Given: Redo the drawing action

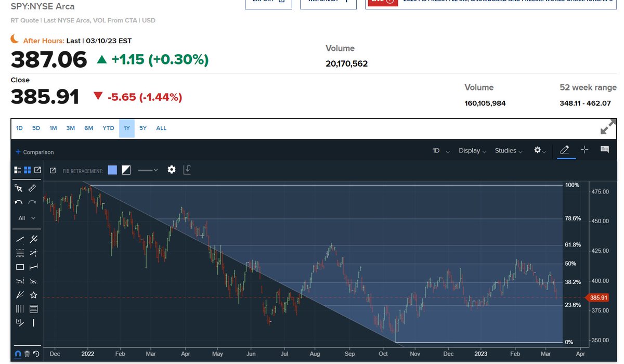Looking at the screenshot, I should (x=32, y=202).
